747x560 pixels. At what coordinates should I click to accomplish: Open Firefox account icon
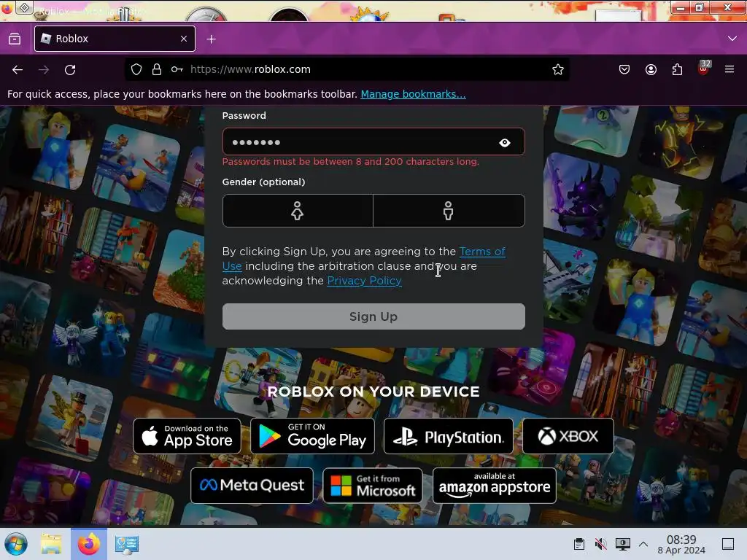point(651,69)
